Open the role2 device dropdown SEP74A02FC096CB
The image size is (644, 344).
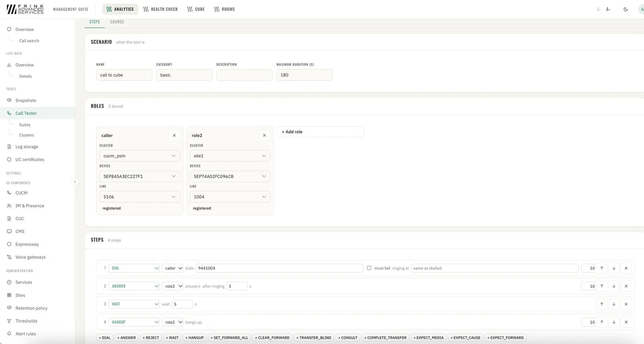(230, 177)
